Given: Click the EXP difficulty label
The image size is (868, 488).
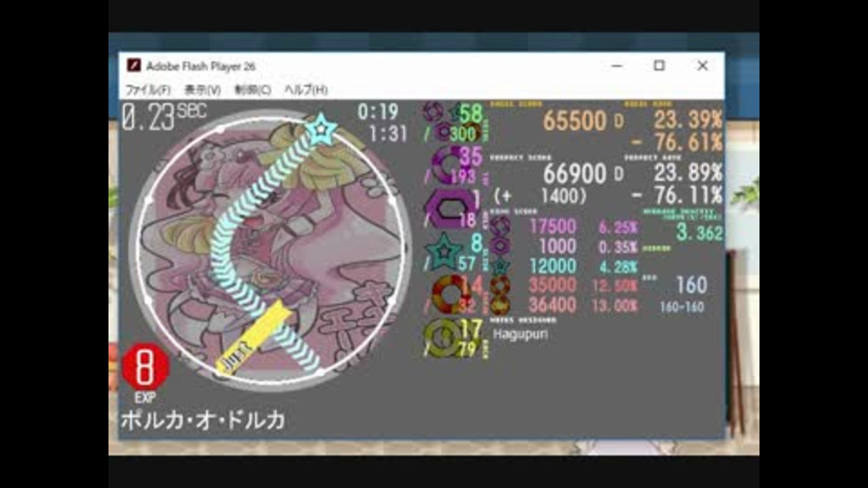Looking at the screenshot, I should click(x=145, y=398).
